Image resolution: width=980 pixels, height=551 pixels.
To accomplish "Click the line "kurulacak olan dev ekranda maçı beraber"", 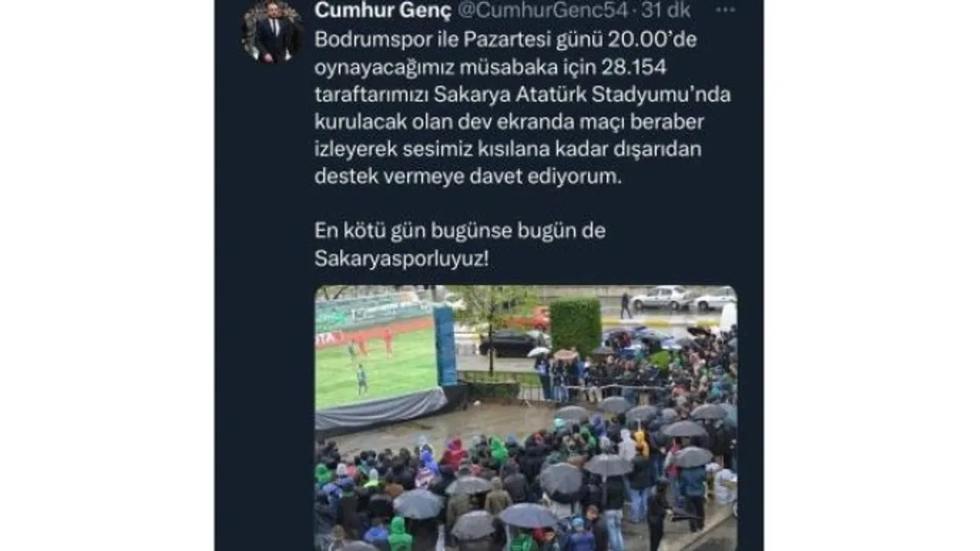I will pyautogui.click(x=509, y=122).
